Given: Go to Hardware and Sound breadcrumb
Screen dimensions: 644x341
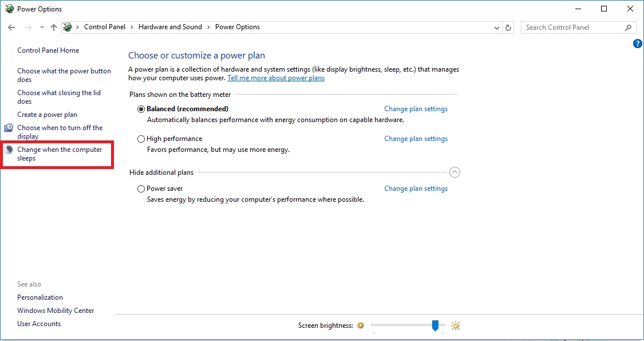Looking at the screenshot, I should point(170,27).
